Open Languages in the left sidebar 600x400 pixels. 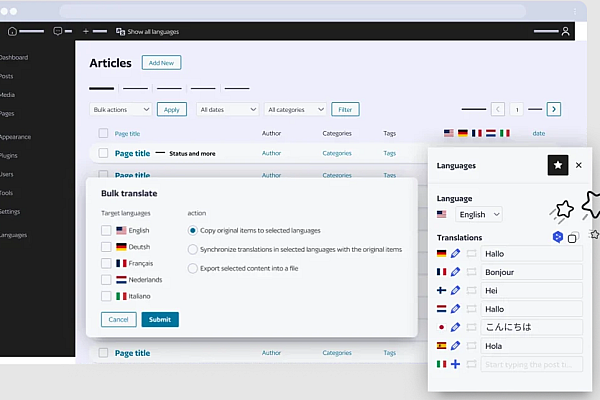point(14,235)
